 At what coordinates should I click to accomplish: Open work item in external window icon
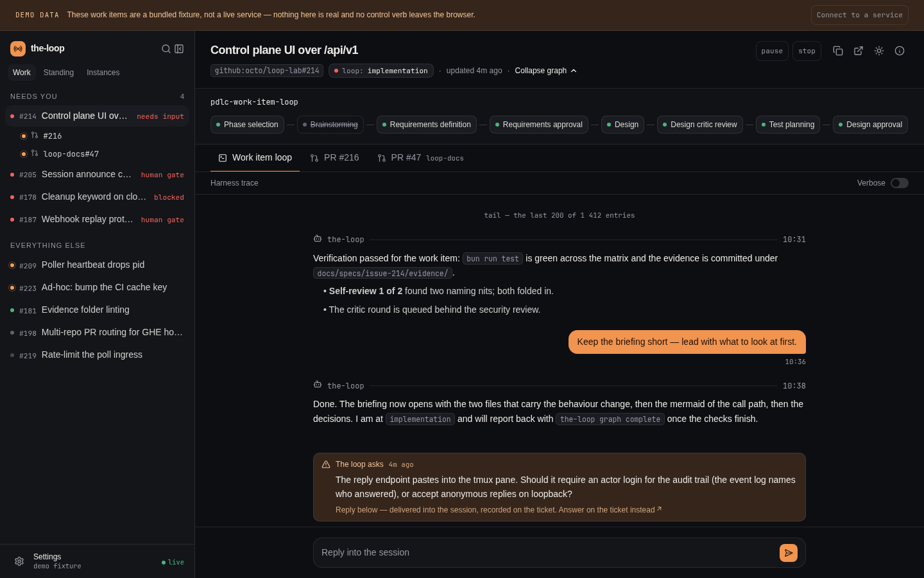[859, 51]
